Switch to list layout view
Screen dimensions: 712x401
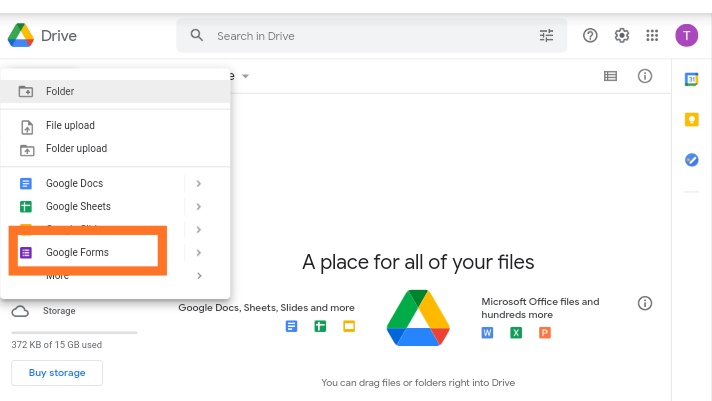(610, 76)
